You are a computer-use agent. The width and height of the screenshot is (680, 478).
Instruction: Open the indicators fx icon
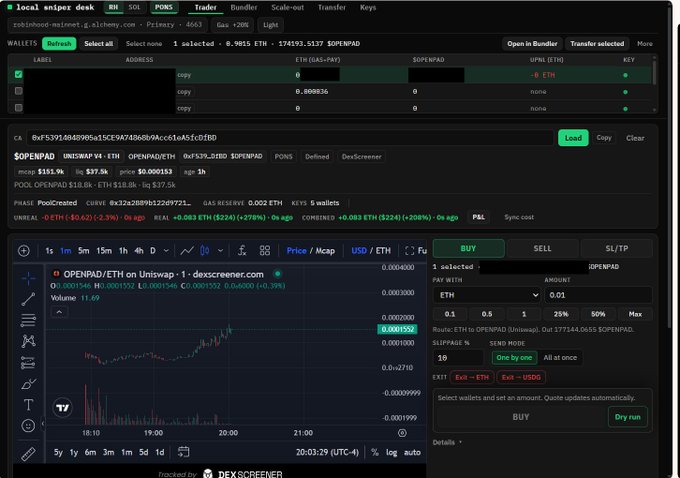(x=242, y=251)
